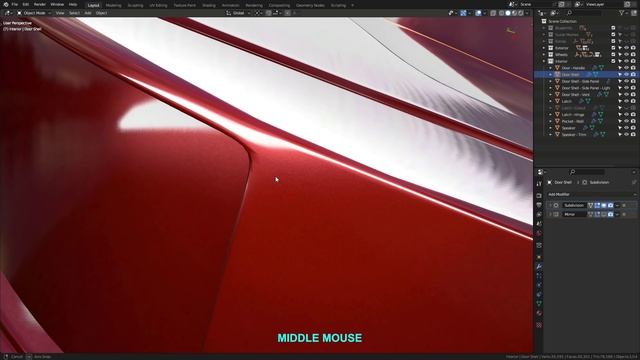This screenshot has width=640, height=360.
Task: Click the Subdivision modifier name field
Action: [x=574, y=205]
